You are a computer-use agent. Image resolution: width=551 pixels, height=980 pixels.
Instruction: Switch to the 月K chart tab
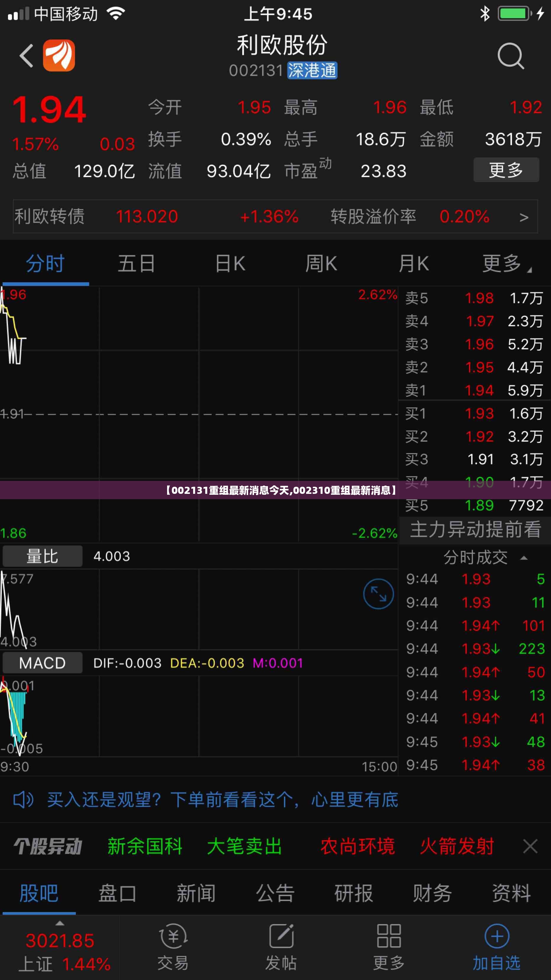(x=414, y=264)
